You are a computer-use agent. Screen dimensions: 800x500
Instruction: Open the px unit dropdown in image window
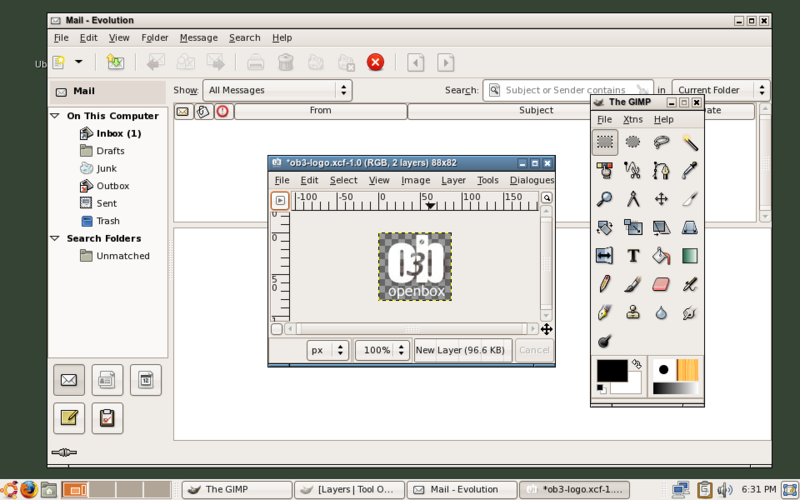pos(328,350)
